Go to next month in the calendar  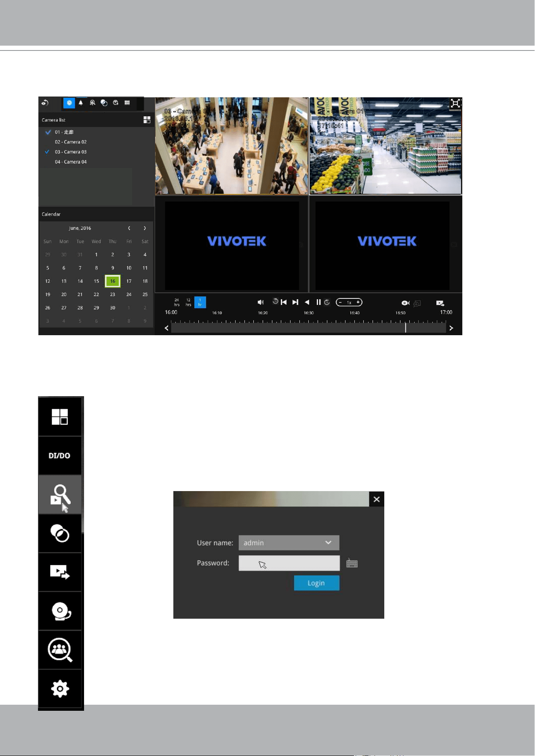pos(145,228)
